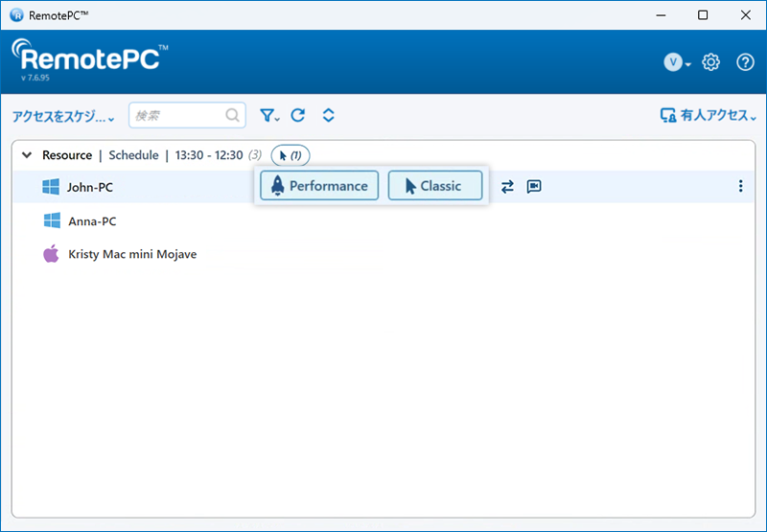Toggle expand/collapse all groups icon
Viewport: 767px width, 532px height.
tap(328, 115)
